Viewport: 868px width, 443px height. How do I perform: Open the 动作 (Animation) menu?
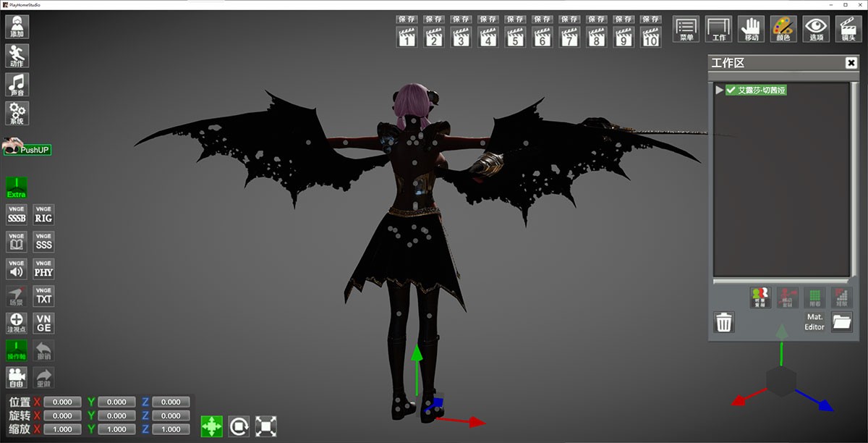coord(17,56)
